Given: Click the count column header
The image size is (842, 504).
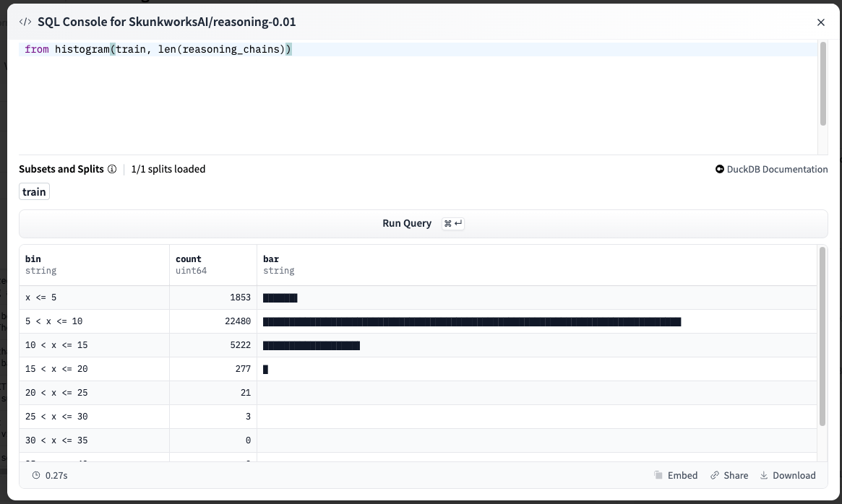Looking at the screenshot, I should click(x=187, y=258).
